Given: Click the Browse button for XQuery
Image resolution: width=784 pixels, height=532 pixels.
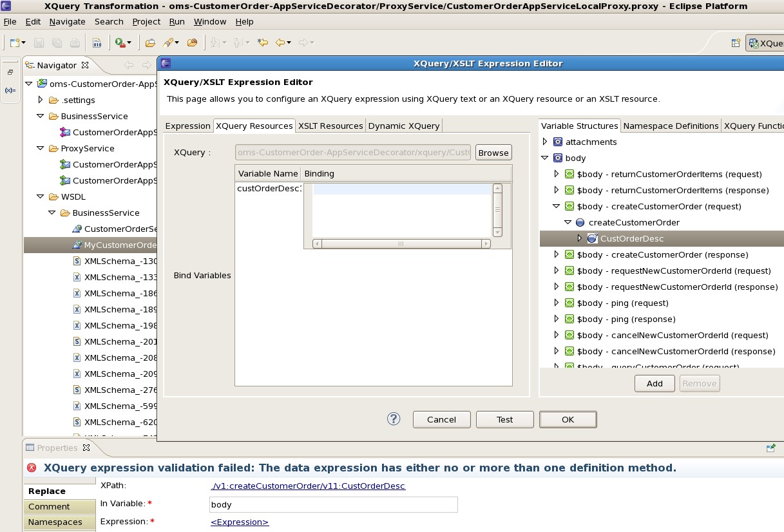Looking at the screenshot, I should tap(493, 153).
